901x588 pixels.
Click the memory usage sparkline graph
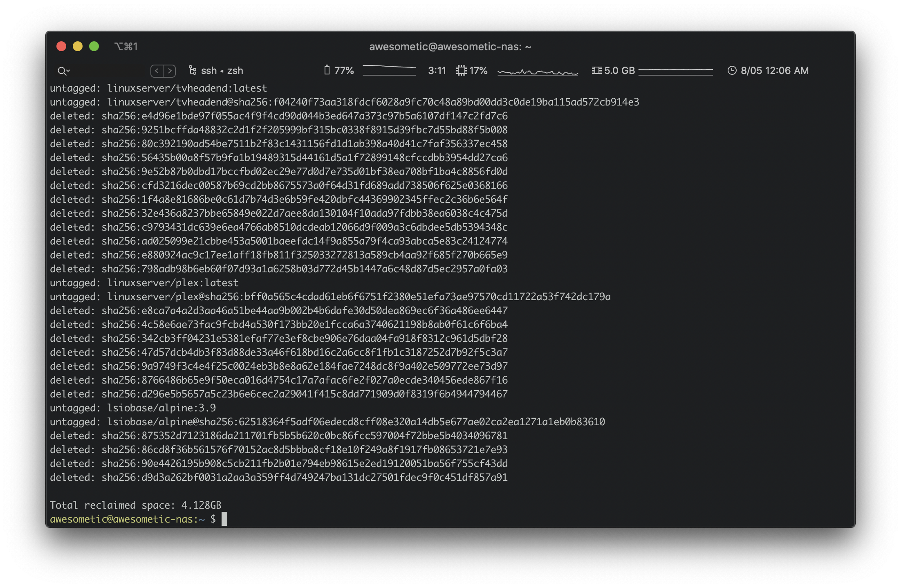675,70
